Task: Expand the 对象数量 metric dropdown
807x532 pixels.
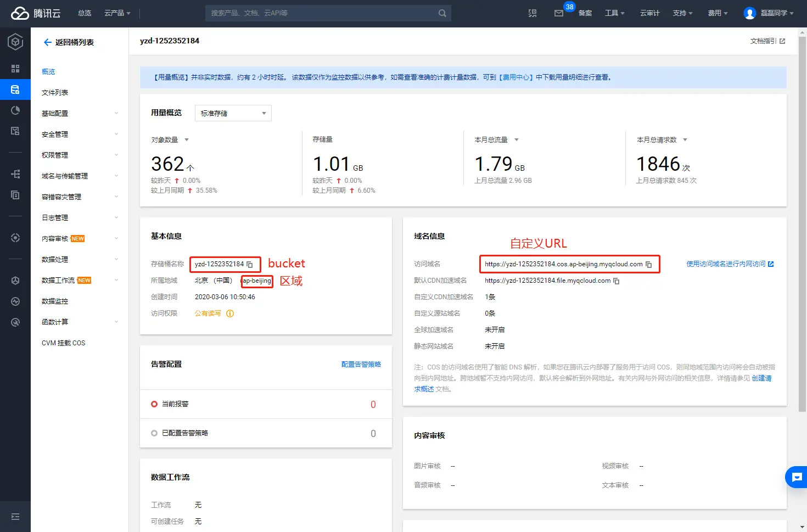Action: coord(187,140)
